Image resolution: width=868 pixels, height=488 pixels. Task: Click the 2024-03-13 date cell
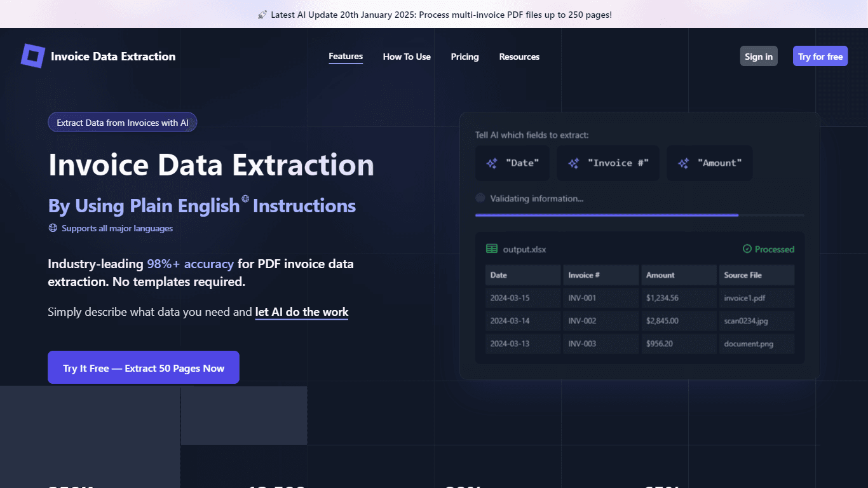point(523,344)
